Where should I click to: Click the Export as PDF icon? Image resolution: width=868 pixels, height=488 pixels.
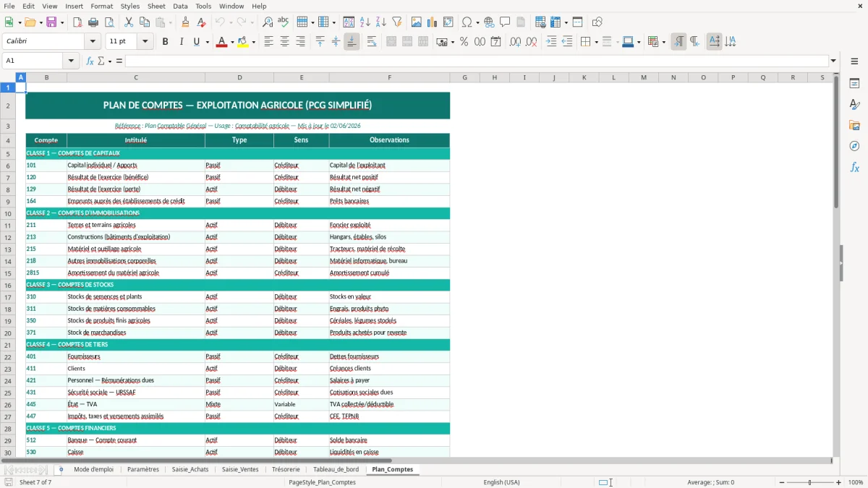pos(77,22)
